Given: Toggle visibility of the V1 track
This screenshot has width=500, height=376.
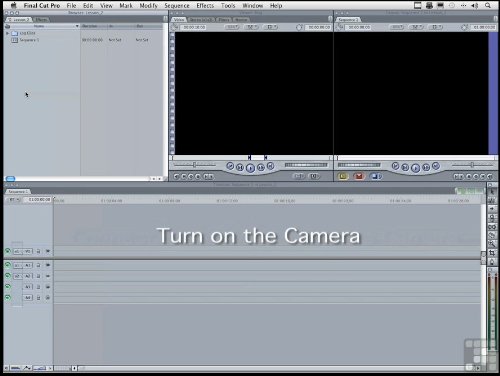Looking at the screenshot, I should [8, 251].
